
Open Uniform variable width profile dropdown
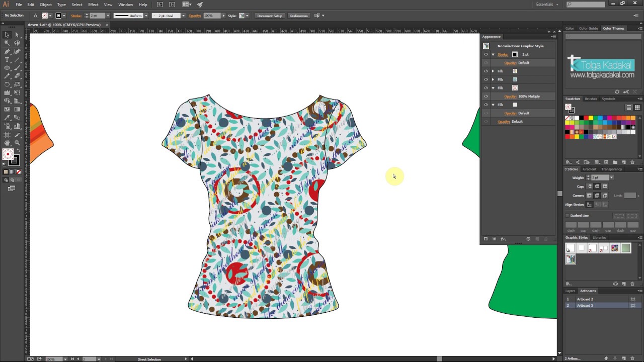point(146,16)
